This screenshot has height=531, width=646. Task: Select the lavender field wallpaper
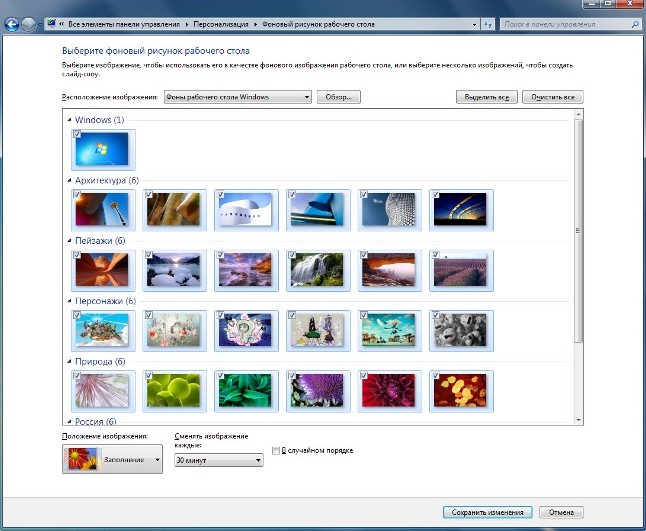(460, 269)
